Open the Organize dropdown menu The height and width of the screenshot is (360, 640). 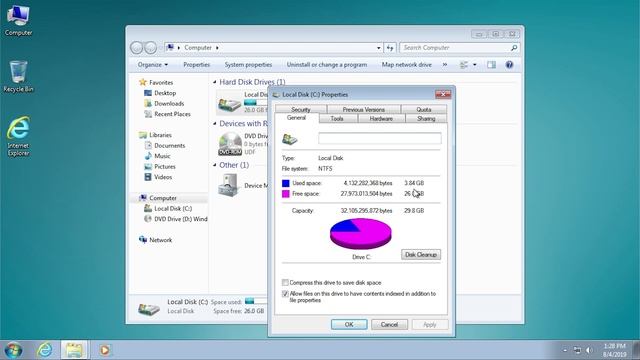[153, 64]
